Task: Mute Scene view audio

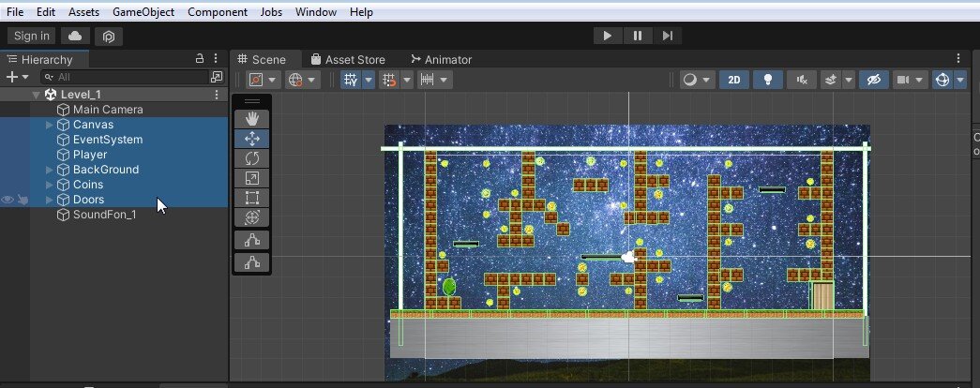Action: pyautogui.click(x=802, y=80)
